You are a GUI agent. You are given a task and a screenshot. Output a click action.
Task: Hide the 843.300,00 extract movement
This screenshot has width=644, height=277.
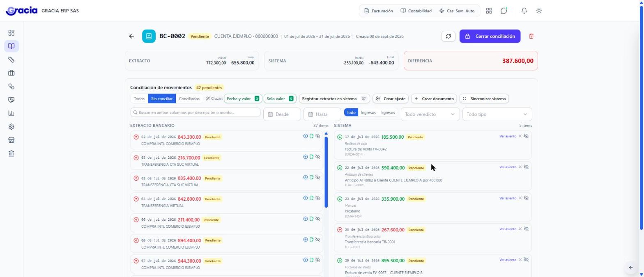(317, 136)
